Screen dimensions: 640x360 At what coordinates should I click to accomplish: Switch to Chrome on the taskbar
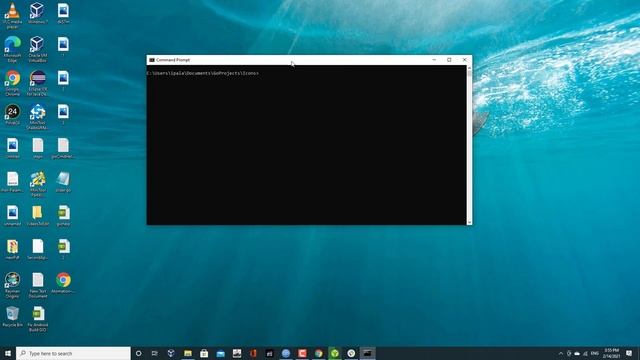[x=318, y=353]
